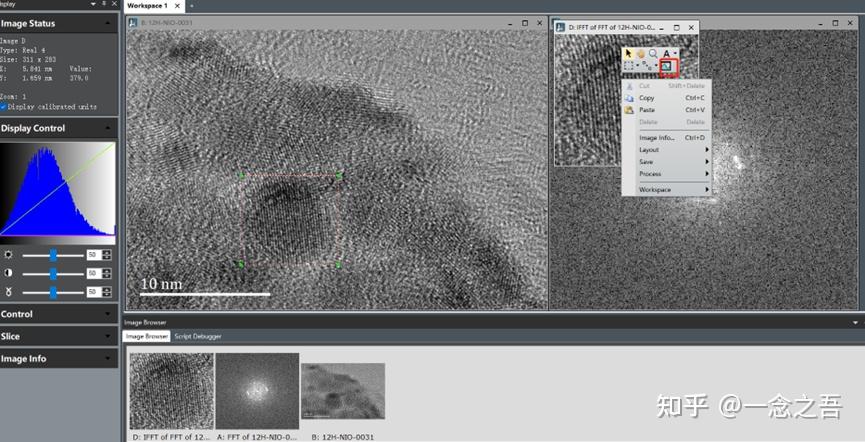This screenshot has width=865, height=442.
Task: Click the document icon of B: 12H-NIO-0031 window
Action: [x=132, y=23]
